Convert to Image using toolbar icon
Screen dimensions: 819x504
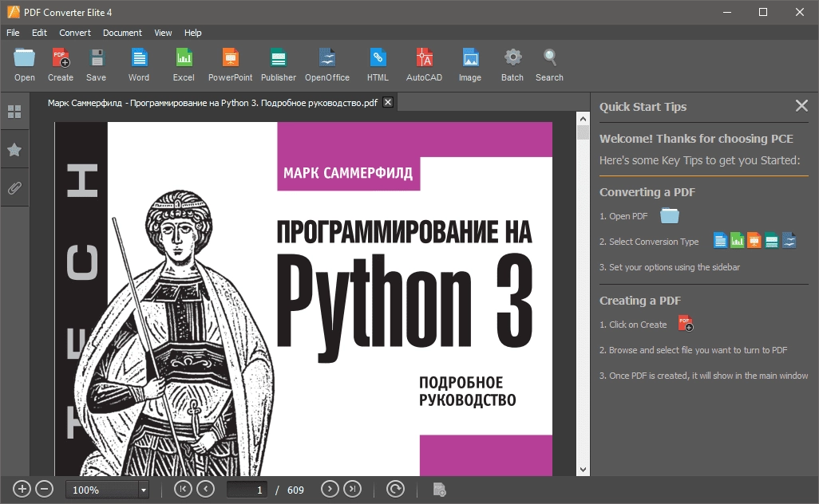point(470,57)
